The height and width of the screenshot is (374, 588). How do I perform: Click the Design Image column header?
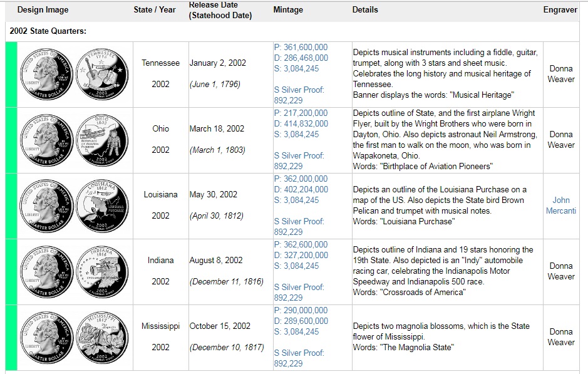coord(43,10)
